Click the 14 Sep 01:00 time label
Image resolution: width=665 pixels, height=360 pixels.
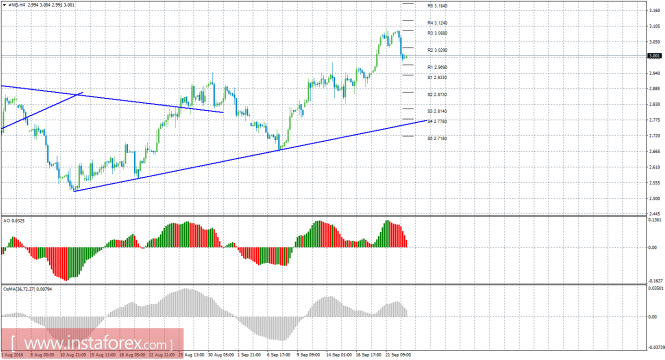point(339,354)
